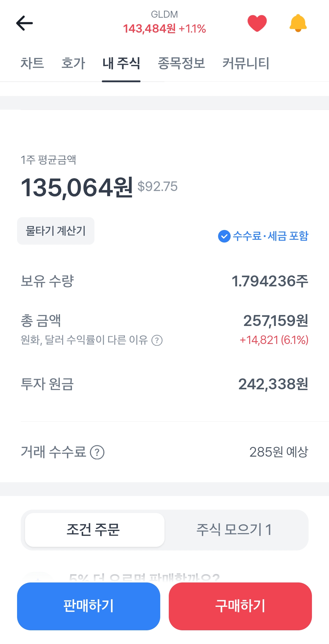This screenshot has width=329, height=644.
Task: Tap the back arrow icon
Action: [24, 23]
